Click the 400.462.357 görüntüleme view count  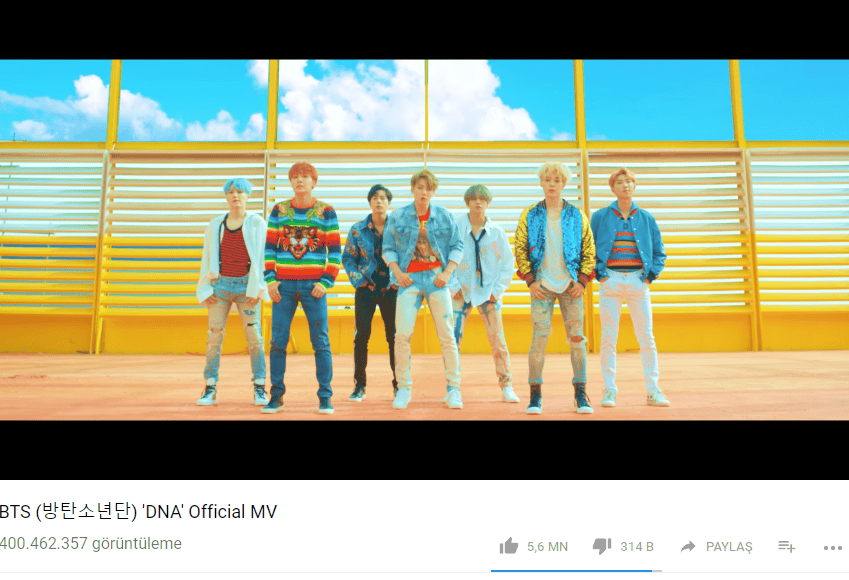tap(91, 543)
